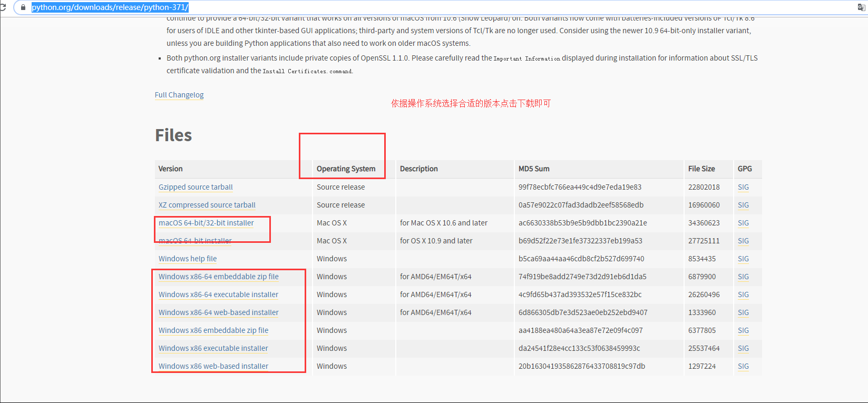Click the "MD5 Sum" column header
The image size is (868, 403).
[534, 169]
